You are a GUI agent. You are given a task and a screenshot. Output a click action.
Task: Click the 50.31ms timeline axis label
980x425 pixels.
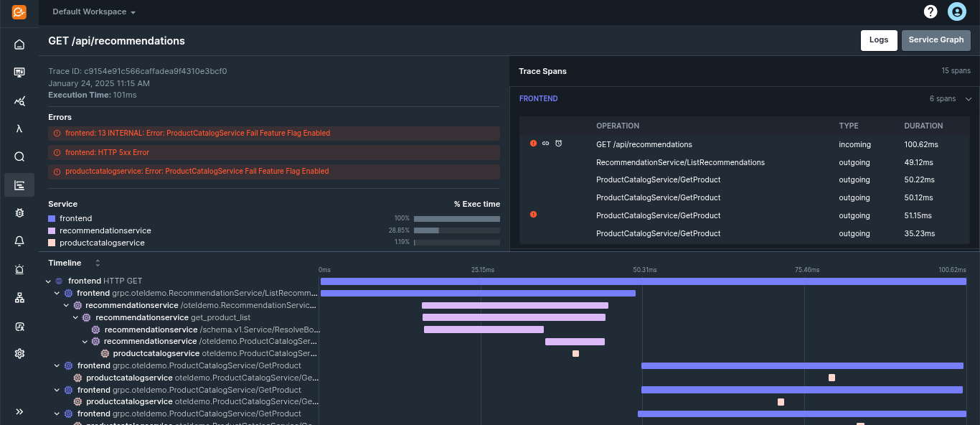click(x=645, y=270)
